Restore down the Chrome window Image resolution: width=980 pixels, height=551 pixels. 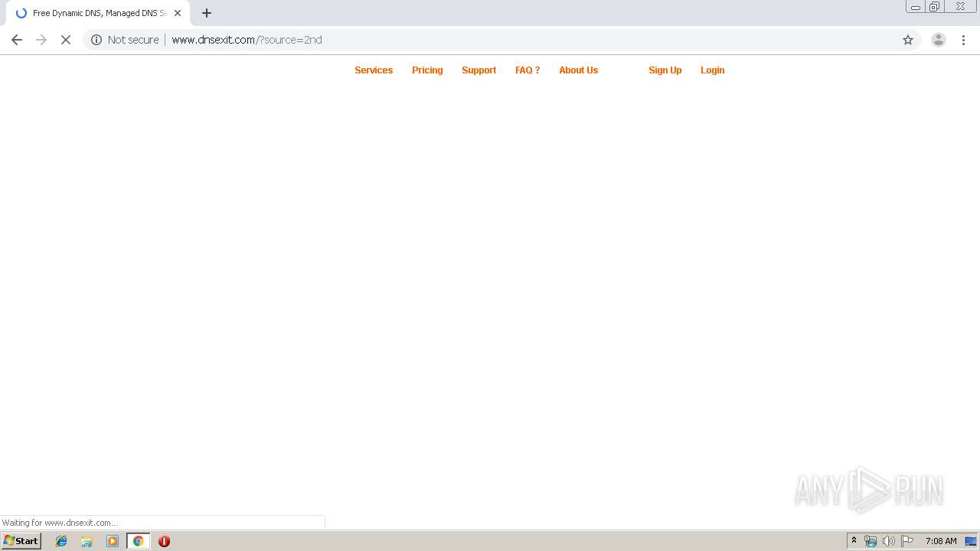(x=935, y=6)
